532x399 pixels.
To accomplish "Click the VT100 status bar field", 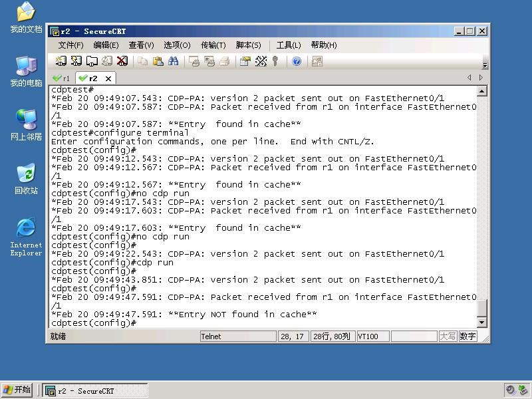I will click(372, 336).
